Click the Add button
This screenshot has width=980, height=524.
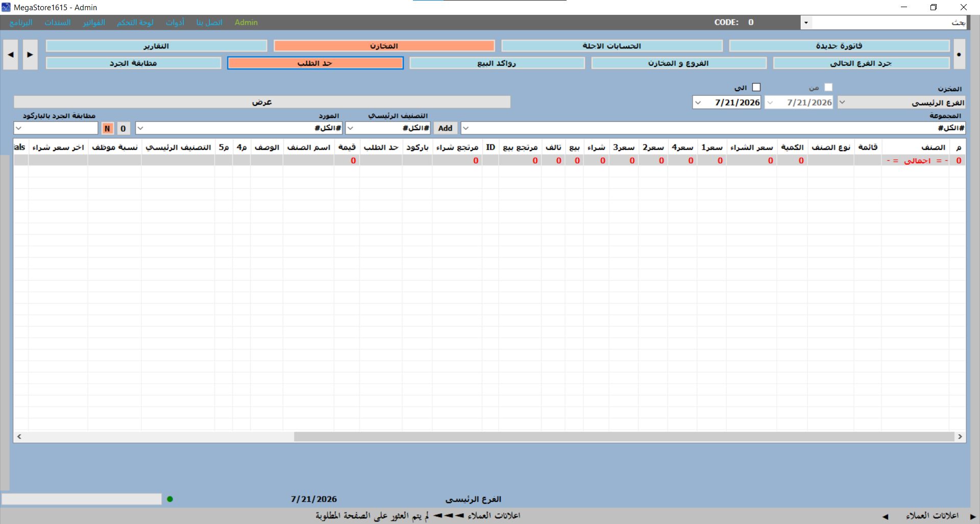pos(445,128)
